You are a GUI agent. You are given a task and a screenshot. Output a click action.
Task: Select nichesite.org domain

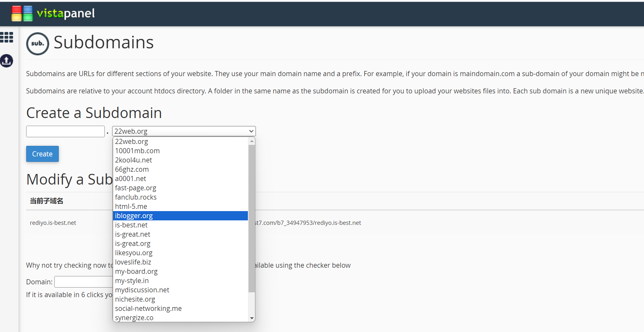coord(180,299)
